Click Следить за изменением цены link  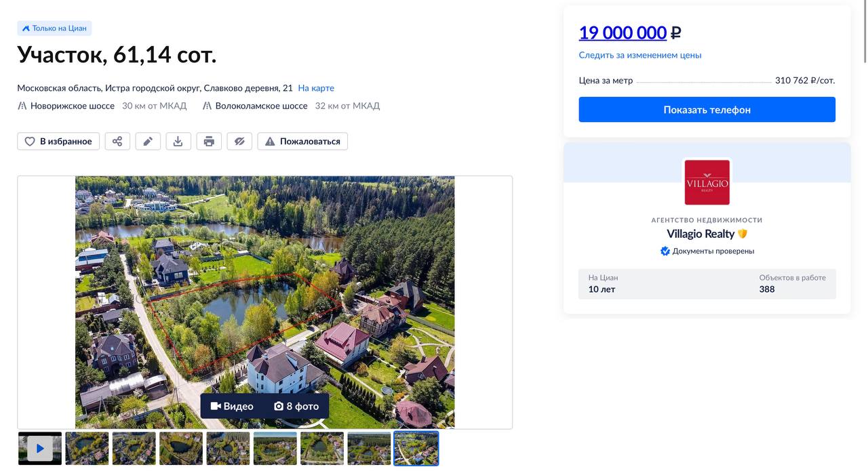(x=639, y=55)
